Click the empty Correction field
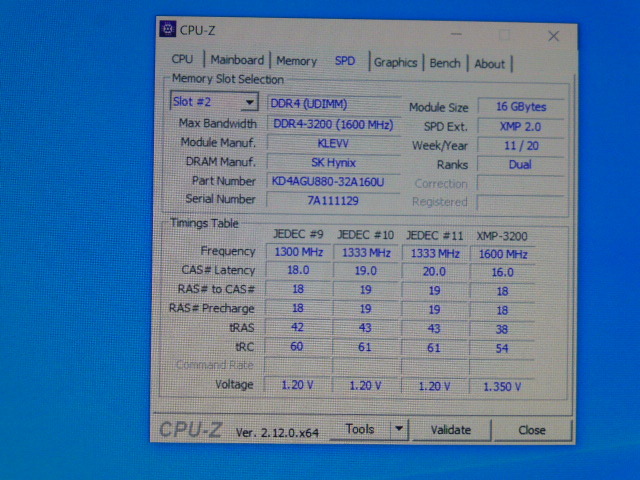Viewport: 640px width, 480px height. coord(521,184)
